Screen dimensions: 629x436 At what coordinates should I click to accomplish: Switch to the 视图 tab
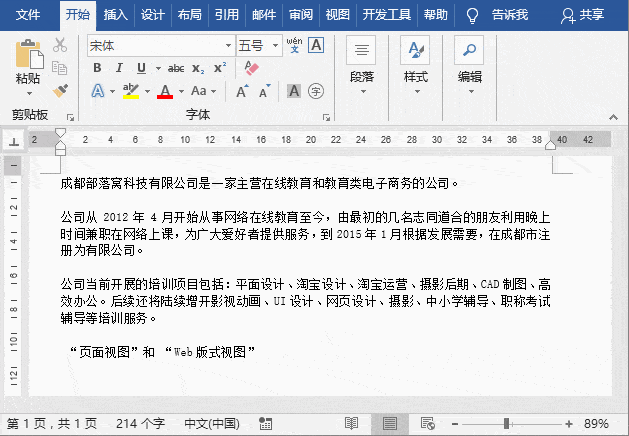click(x=338, y=15)
